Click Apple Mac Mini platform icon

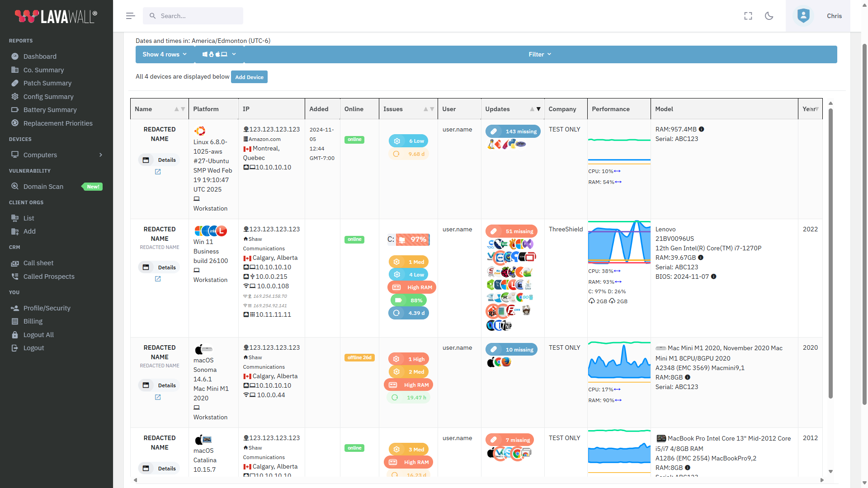pos(203,349)
